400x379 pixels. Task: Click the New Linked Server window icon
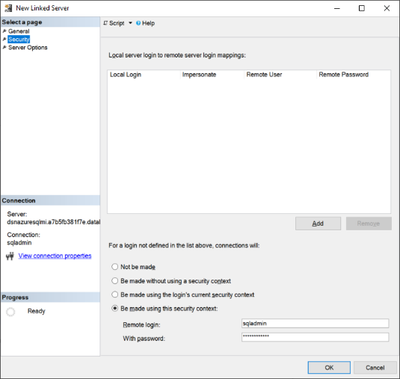click(8, 8)
